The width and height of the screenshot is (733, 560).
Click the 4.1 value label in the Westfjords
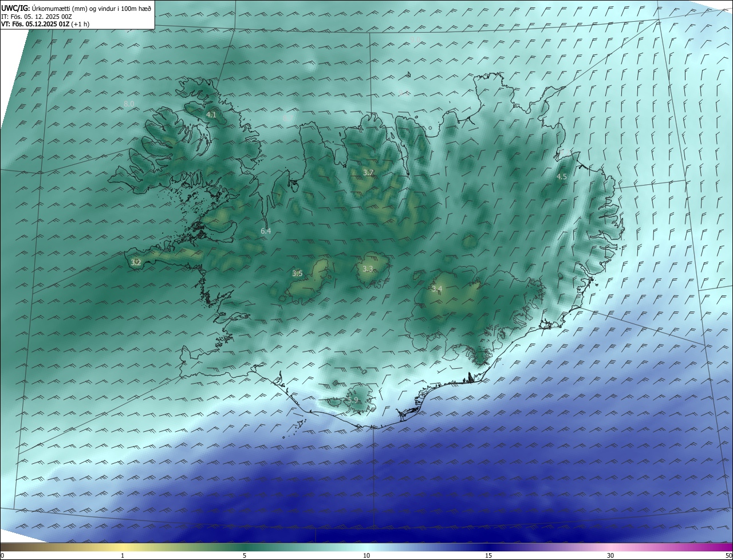tap(211, 115)
